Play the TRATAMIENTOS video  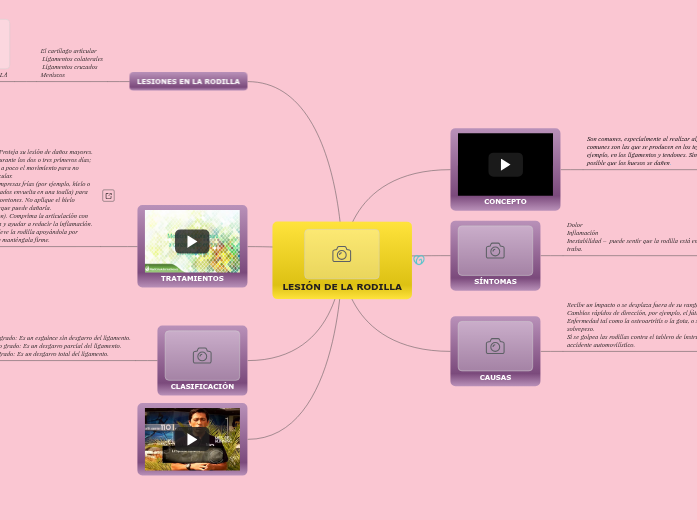(x=192, y=241)
